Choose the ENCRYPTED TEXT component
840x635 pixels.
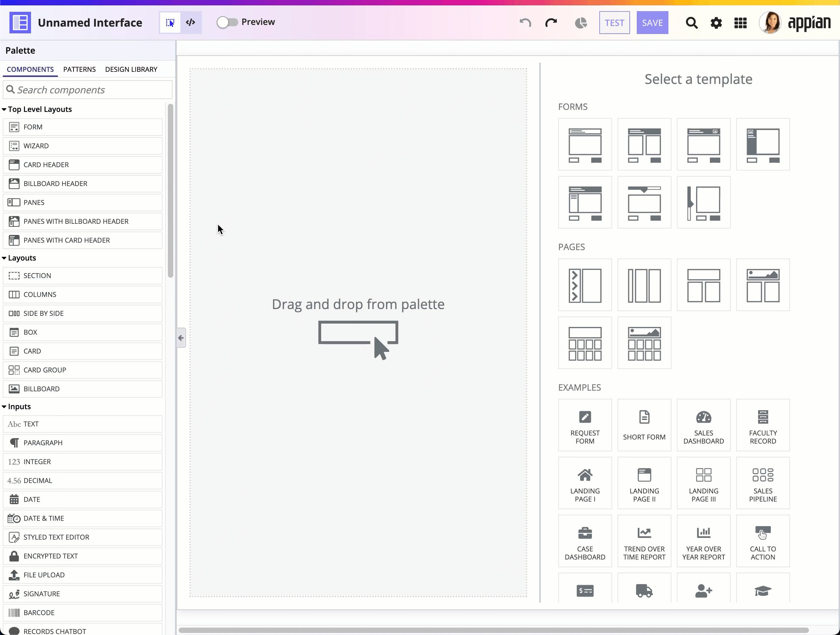(x=82, y=555)
